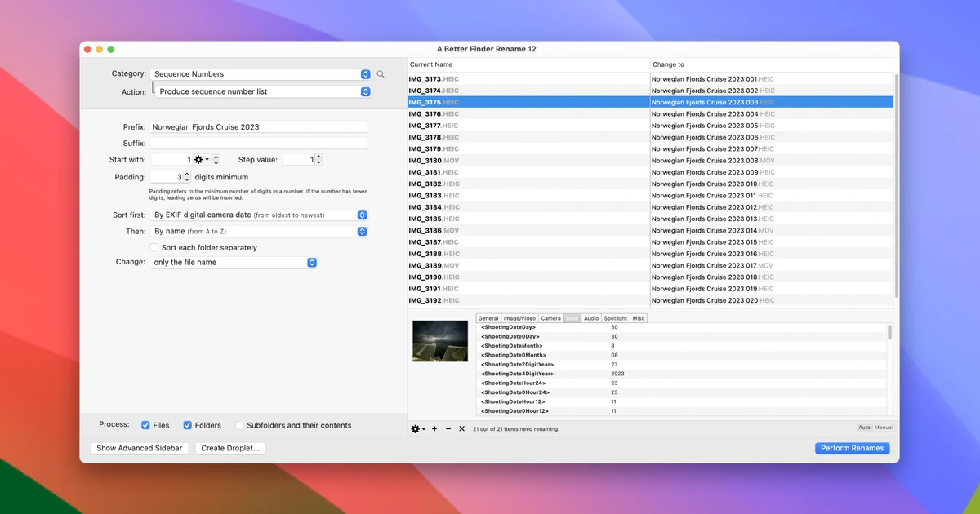The image size is (980, 514).
Task: Switch to the Audio metadata tab
Action: [x=591, y=318]
